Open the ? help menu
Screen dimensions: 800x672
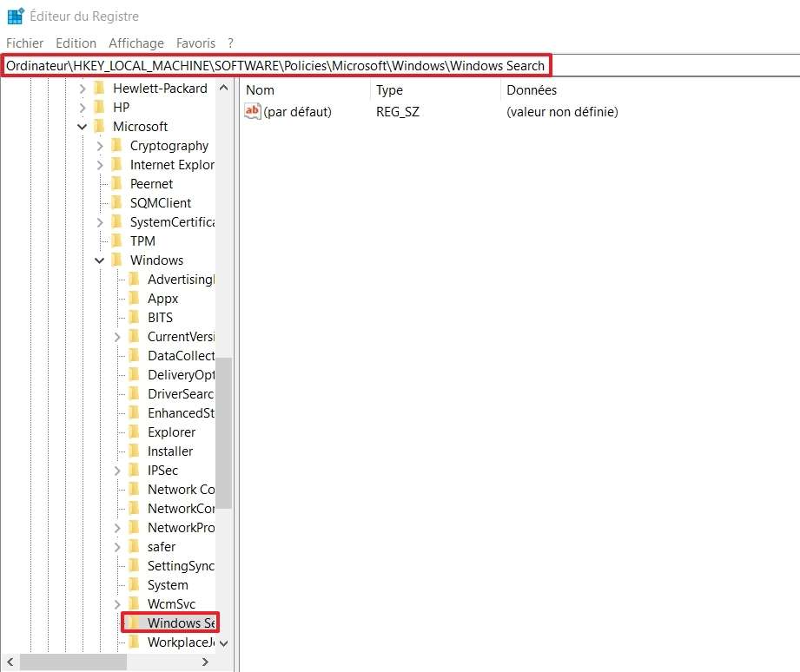click(x=230, y=43)
